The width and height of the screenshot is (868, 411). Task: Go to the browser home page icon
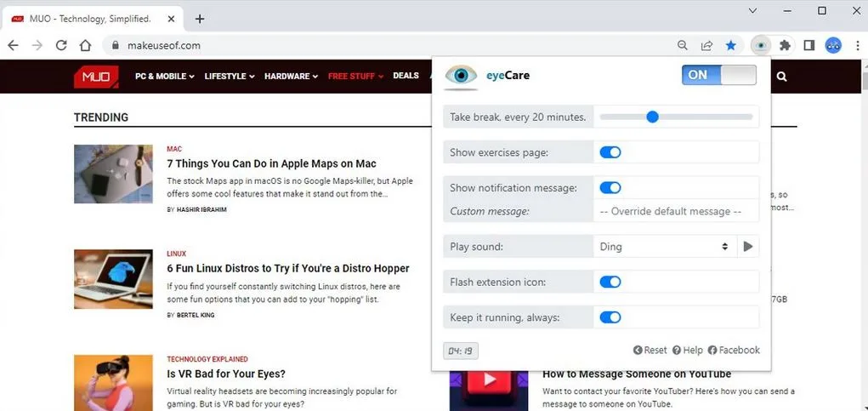[x=85, y=45]
